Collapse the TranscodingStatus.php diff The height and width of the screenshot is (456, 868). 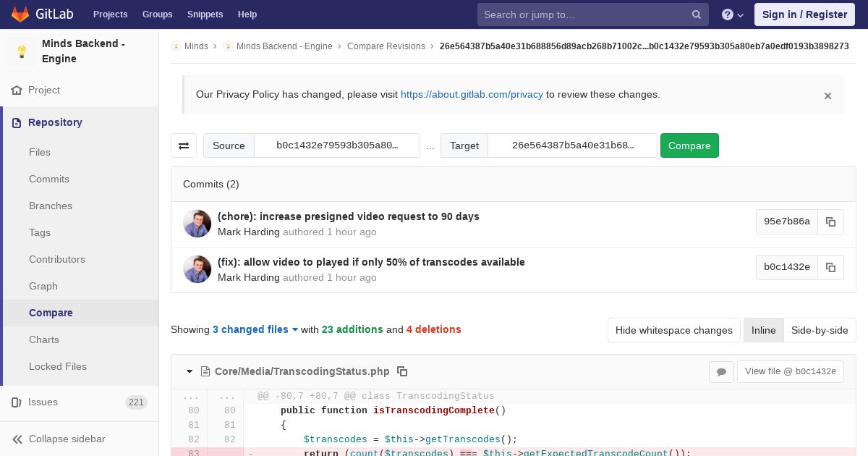tap(190, 371)
